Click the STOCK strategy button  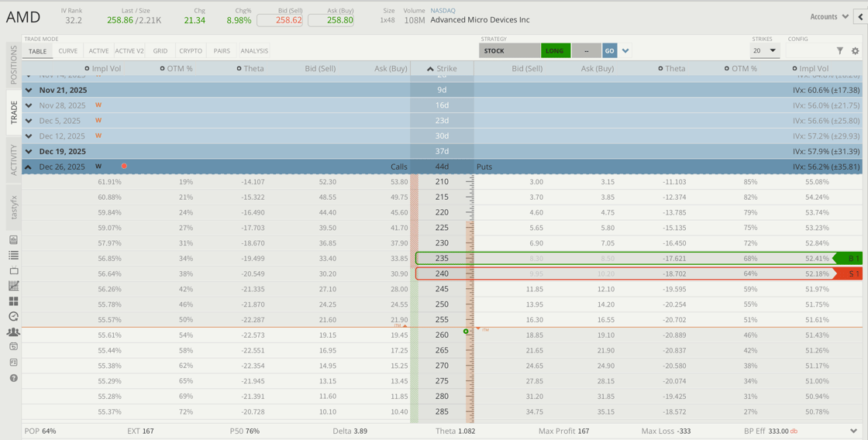pos(509,51)
